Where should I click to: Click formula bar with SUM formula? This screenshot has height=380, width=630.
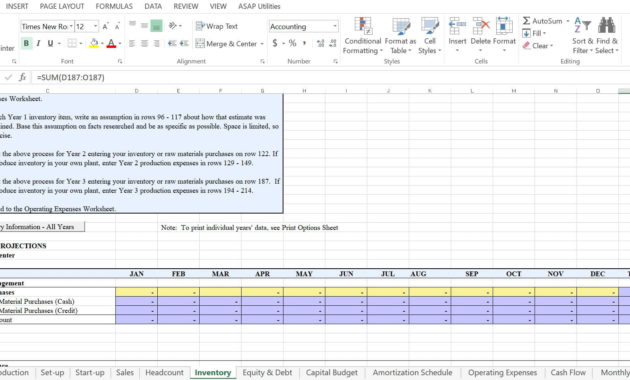point(329,77)
